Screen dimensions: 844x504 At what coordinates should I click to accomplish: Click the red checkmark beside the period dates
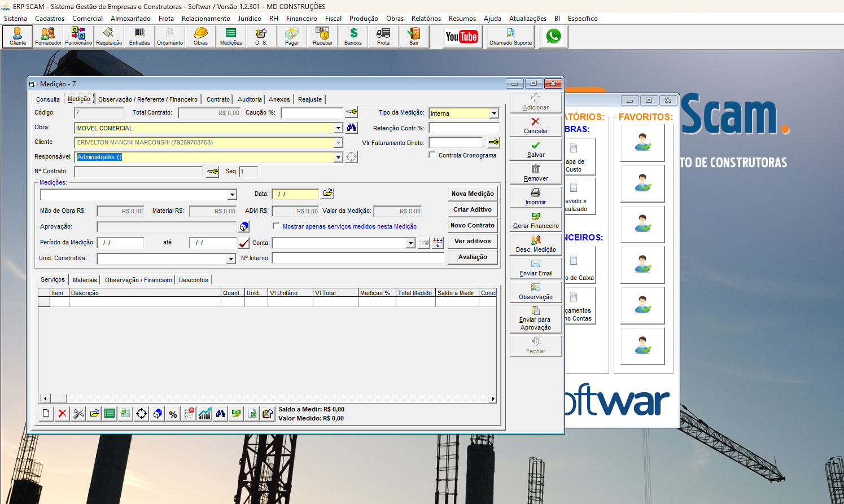click(x=244, y=243)
